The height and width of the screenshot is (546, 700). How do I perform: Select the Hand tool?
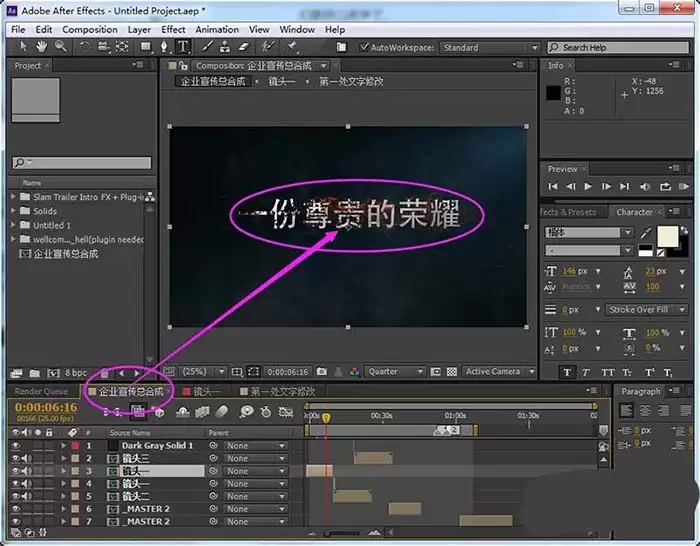click(41, 46)
